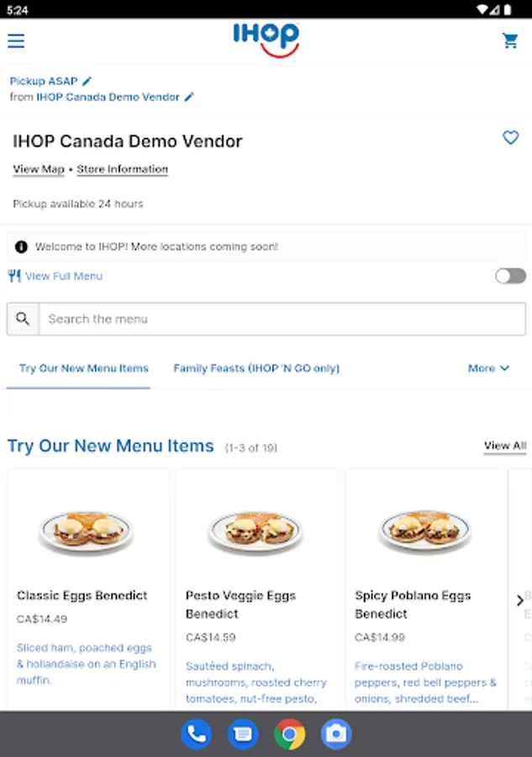Switch to Family Feasts tab
Screen dimensions: 532x757
click(x=256, y=368)
